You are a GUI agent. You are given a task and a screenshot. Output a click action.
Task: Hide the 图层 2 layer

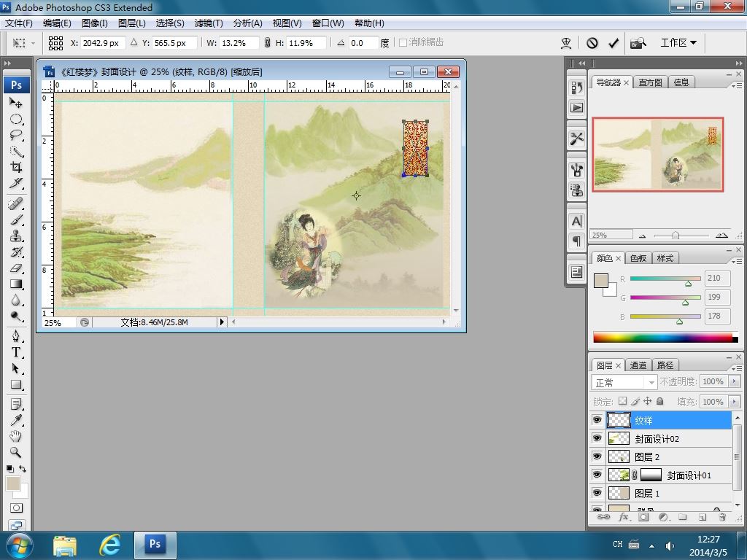597,456
